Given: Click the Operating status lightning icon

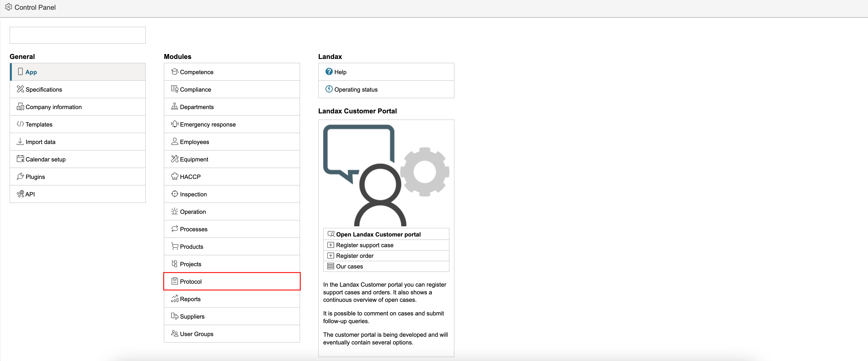Looking at the screenshot, I should (x=329, y=89).
